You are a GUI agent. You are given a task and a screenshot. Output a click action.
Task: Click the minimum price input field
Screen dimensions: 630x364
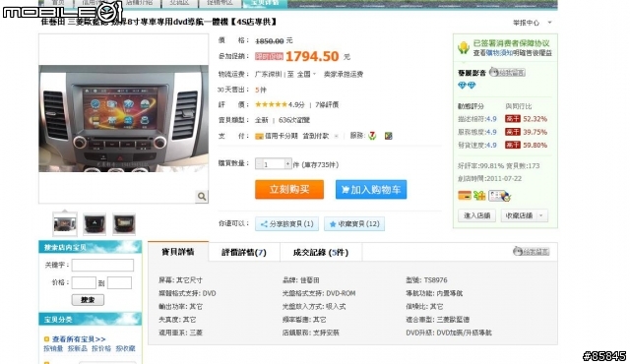pos(84,282)
